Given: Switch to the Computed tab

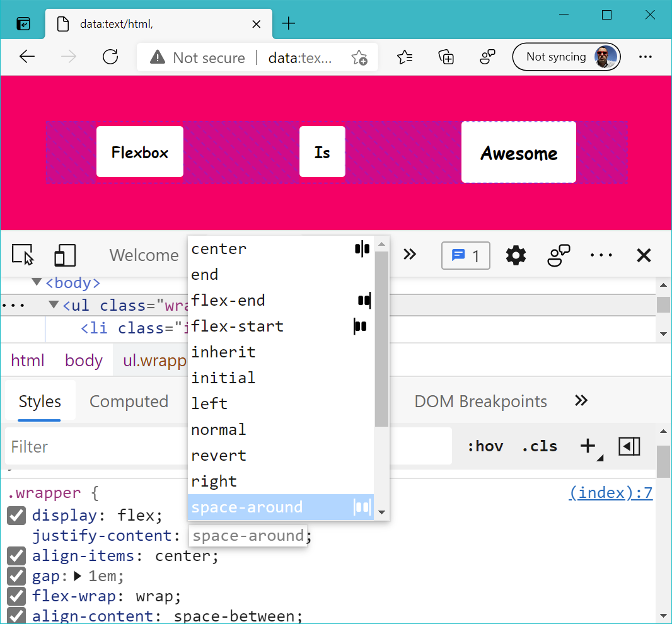Looking at the screenshot, I should 129,401.
